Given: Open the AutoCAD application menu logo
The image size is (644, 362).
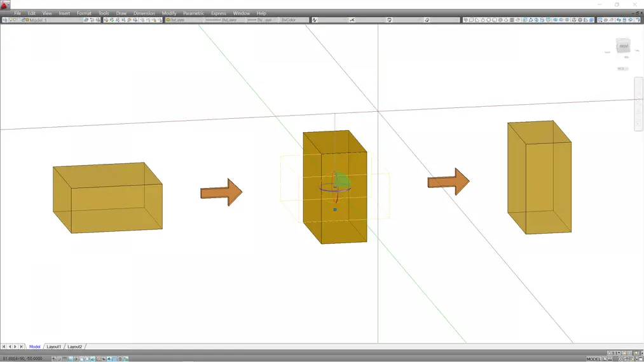Looking at the screenshot, I should click(x=5, y=5).
